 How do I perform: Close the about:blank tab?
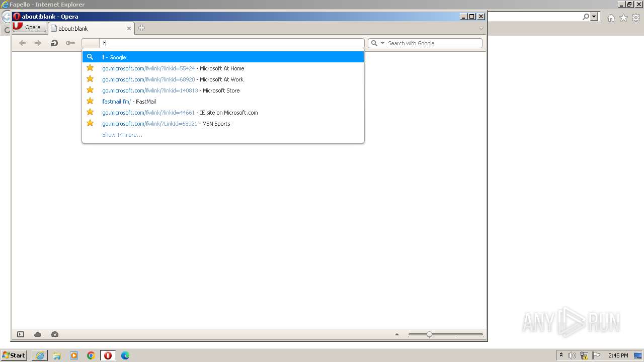[x=129, y=29]
